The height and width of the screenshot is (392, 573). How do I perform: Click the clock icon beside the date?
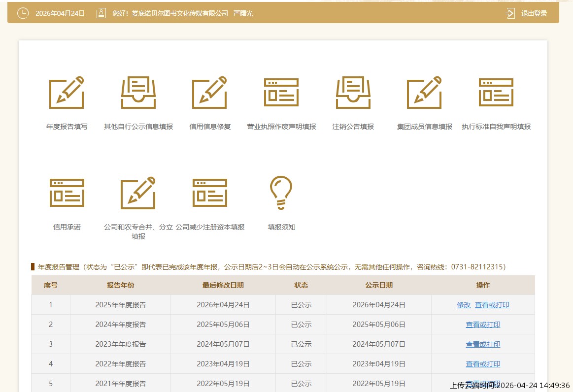coord(23,14)
